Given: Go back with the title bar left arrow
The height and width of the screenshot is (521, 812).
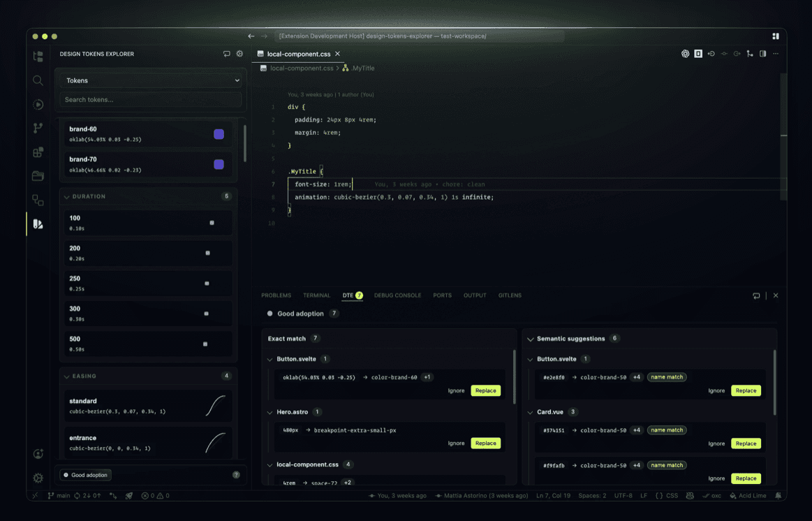Looking at the screenshot, I should pos(251,36).
